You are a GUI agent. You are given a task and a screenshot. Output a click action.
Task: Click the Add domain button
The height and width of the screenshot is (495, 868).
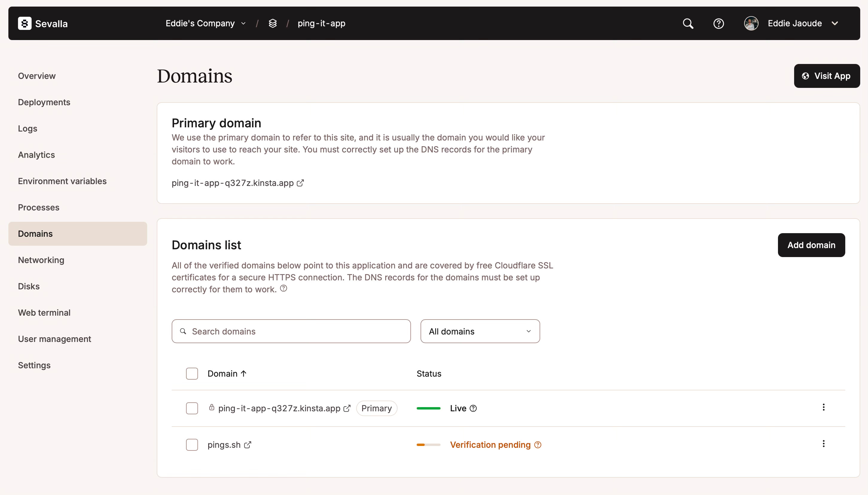[811, 245]
